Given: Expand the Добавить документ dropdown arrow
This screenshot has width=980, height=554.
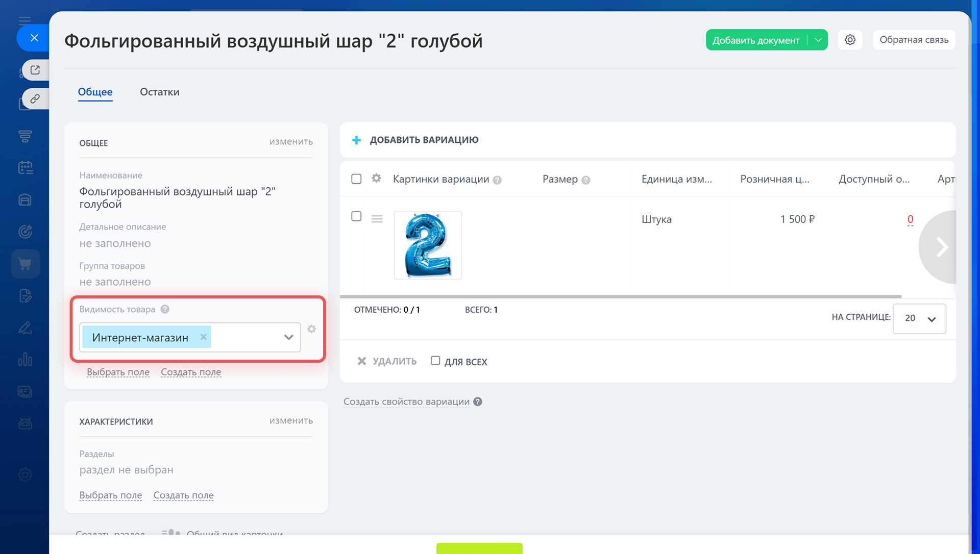Looking at the screenshot, I should (x=818, y=40).
